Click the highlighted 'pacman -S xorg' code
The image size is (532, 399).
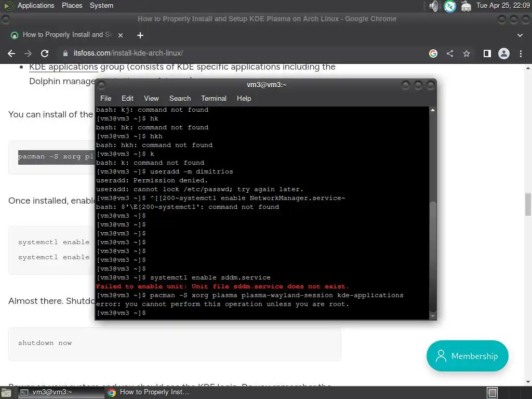tap(56, 157)
